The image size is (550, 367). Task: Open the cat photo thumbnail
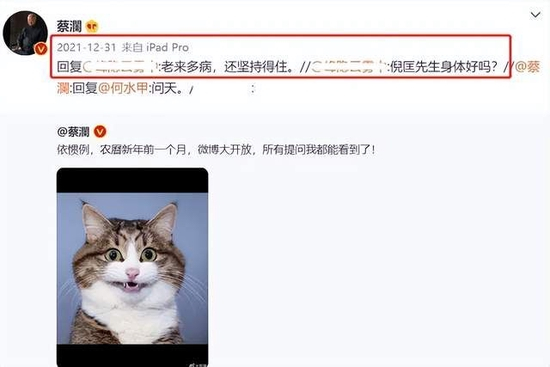tap(132, 267)
